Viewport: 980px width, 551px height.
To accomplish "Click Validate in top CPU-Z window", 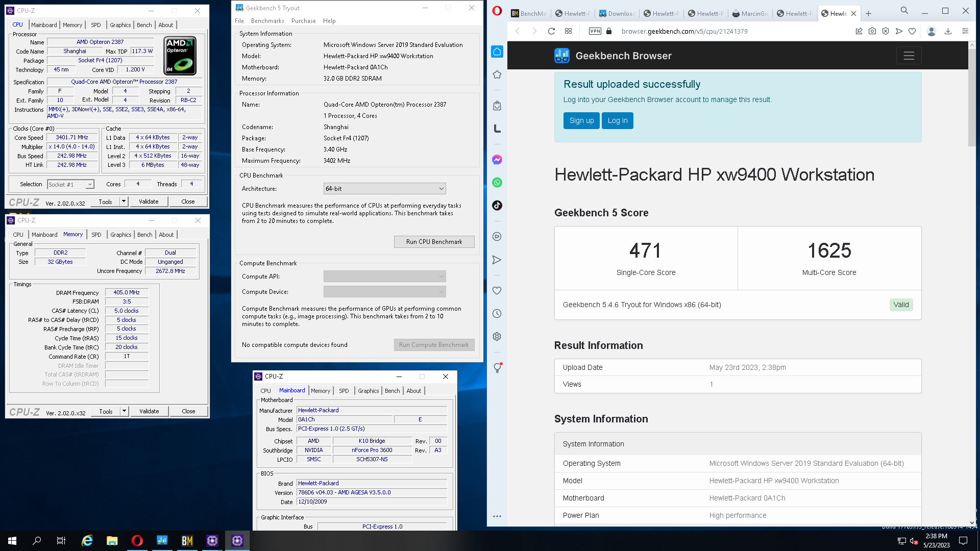I will point(149,202).
